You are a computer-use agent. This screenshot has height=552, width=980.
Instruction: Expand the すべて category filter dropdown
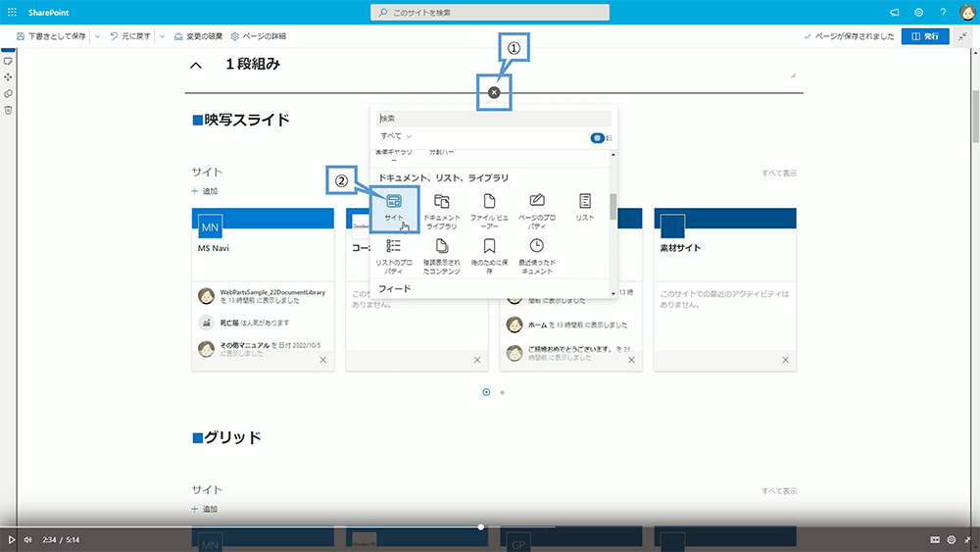pyautogui.click(x=396, y=136)
